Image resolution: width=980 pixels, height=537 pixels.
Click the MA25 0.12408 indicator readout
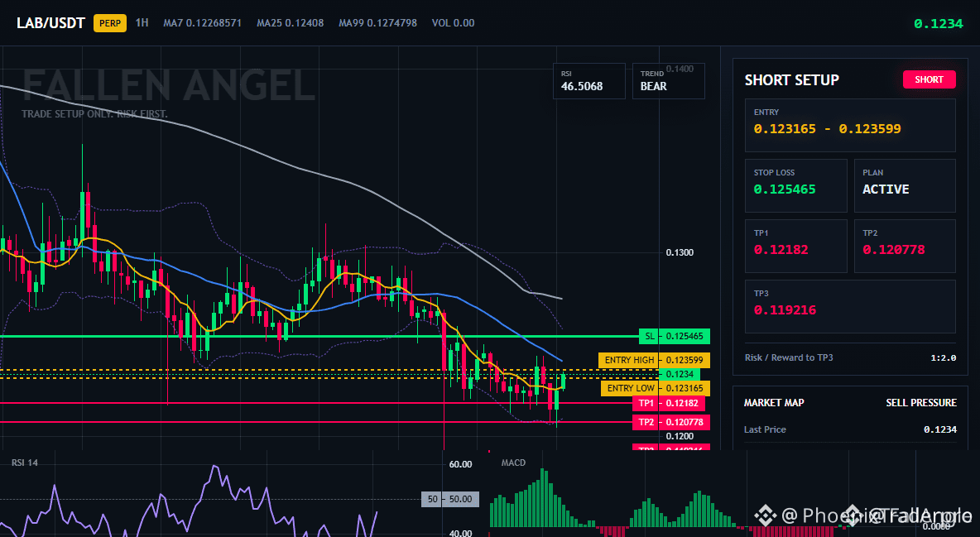coord(290,22)
